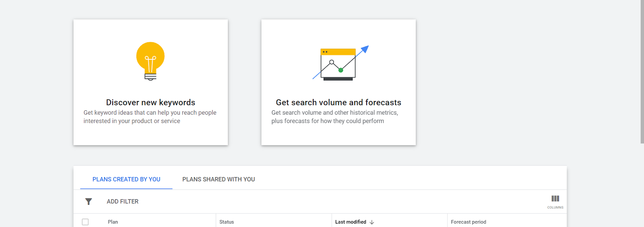Sort by Forecast period column header

tap(469, 222)
